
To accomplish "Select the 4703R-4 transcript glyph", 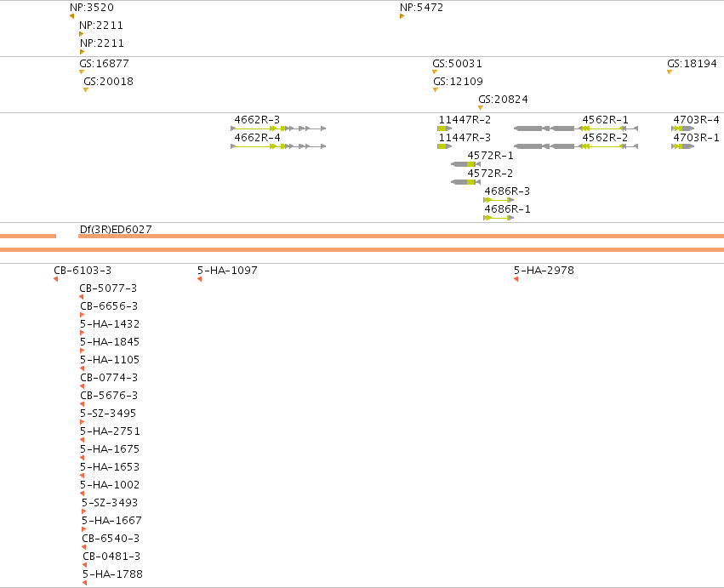I will (x=682, y=128).
